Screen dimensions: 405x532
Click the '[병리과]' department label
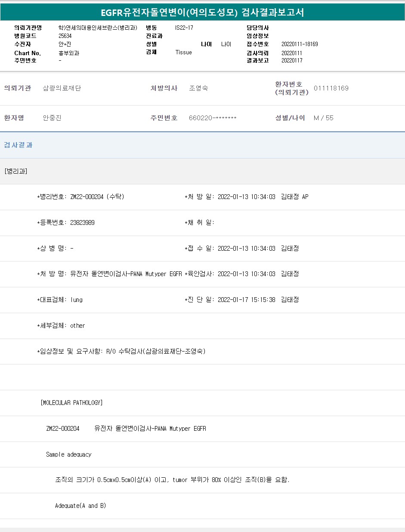(x=16, y=171)
